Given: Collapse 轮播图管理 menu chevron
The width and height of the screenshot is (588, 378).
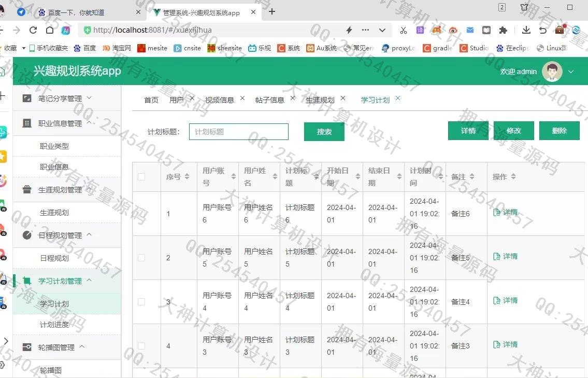Looking at the screenshot, I should [x=82, y=346].
